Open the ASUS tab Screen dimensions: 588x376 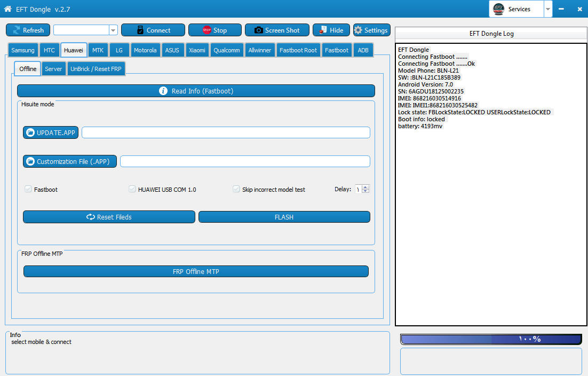[x=172, y=50]
